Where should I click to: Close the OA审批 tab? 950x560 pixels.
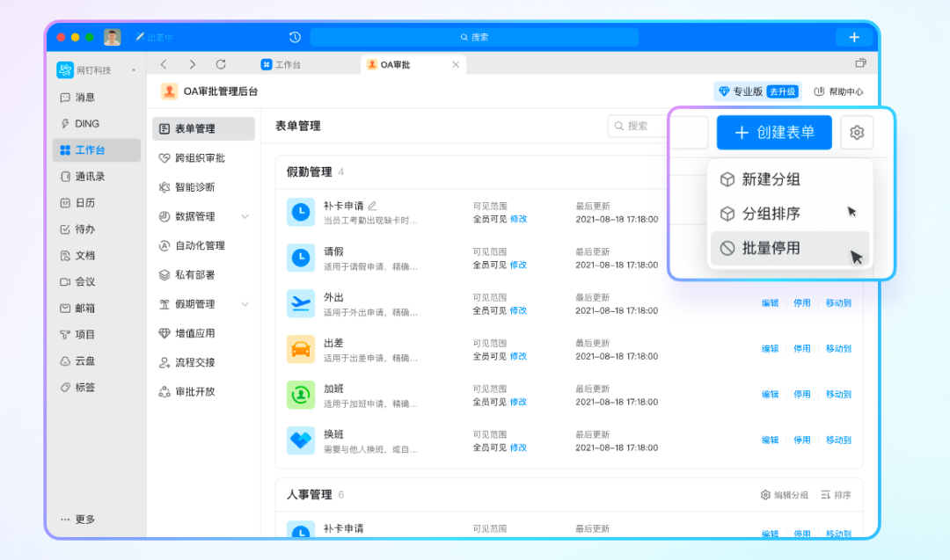pos(456,65)
